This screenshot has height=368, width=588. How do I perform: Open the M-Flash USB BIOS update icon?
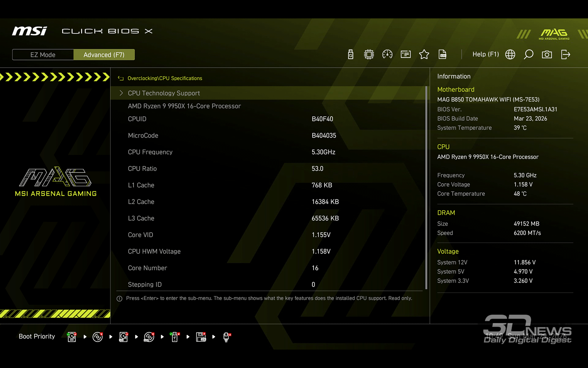coord(351,54)
